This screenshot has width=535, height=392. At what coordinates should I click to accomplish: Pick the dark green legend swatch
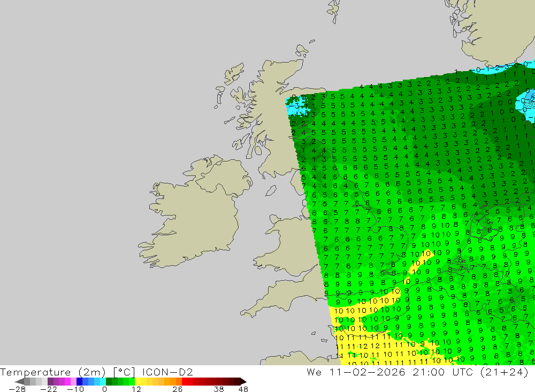(x=109, y=381)
